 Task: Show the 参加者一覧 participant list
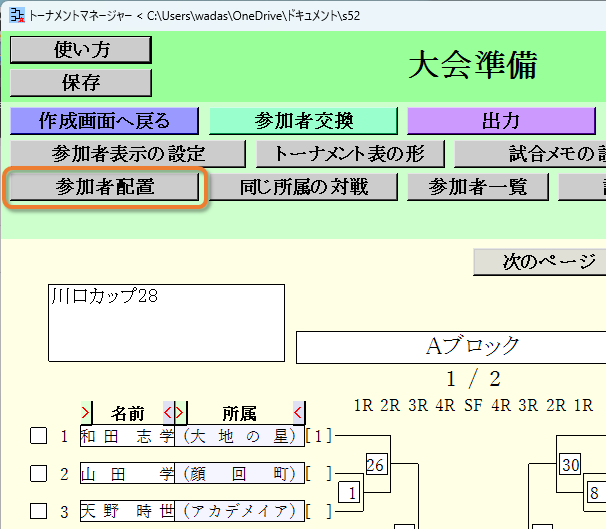[x=478, y=187]
